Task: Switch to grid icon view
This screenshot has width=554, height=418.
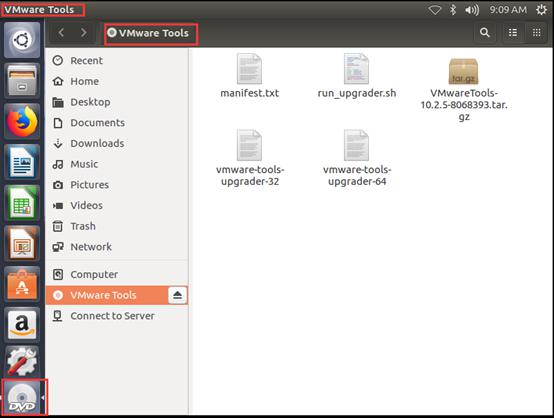Action: 536,33
